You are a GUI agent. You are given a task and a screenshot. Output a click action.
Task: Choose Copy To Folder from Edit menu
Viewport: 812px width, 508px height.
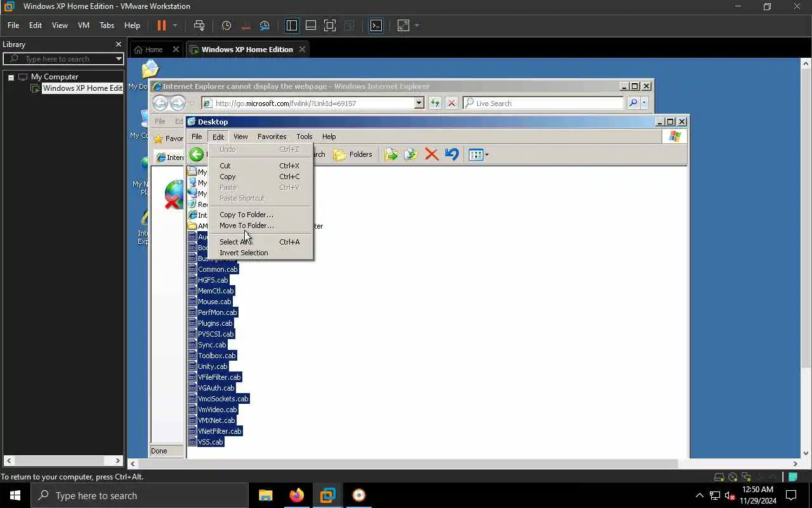246,215
